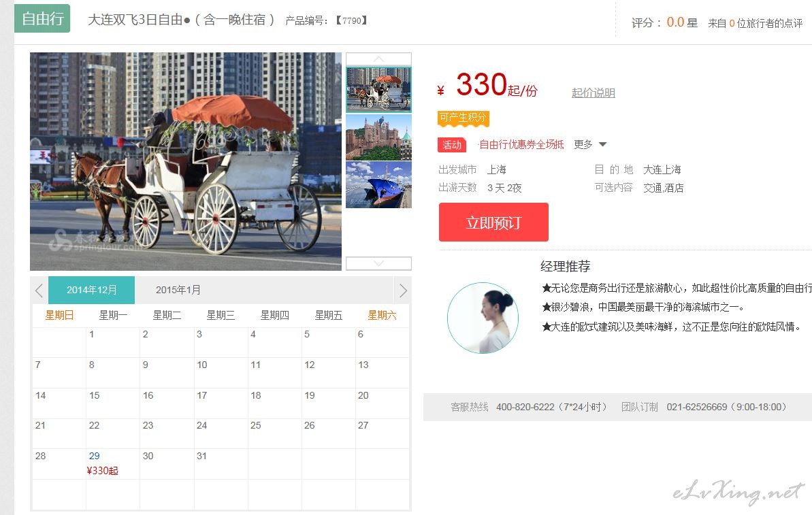Move thumbnail strip down with bottom chevron
Image resolution: width=812 pixels, height=515 pixels.
(x=378, y=263)
